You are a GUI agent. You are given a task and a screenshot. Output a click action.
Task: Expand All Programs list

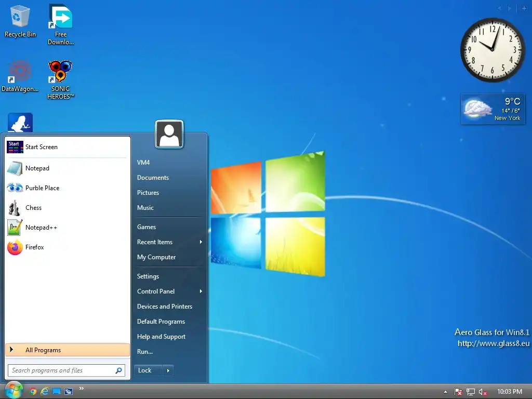pyautogui.click(x=68, y=350)
